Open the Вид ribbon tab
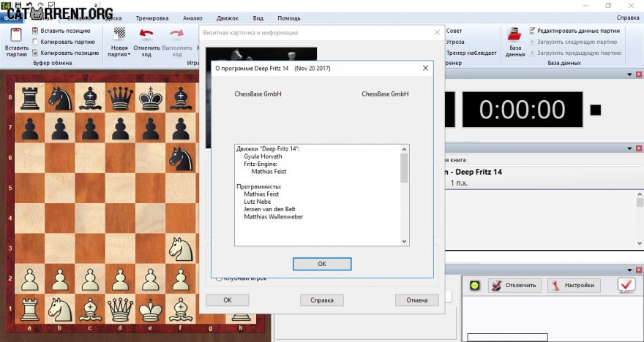This screenshot has width=644, height=342. (x=258, y=18)
